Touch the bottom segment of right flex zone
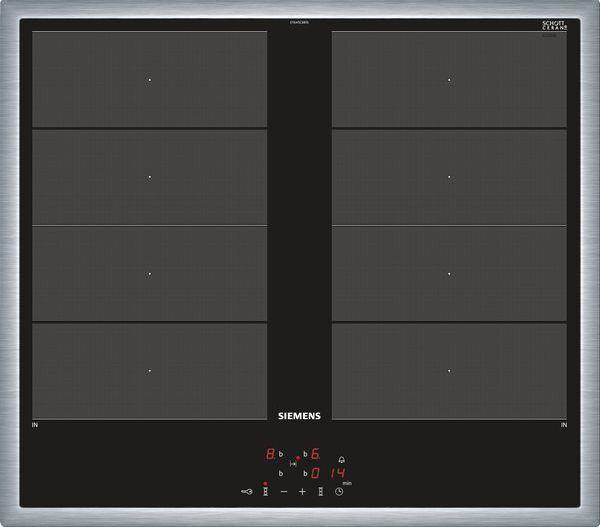600x527 pixels. (449, 371)
